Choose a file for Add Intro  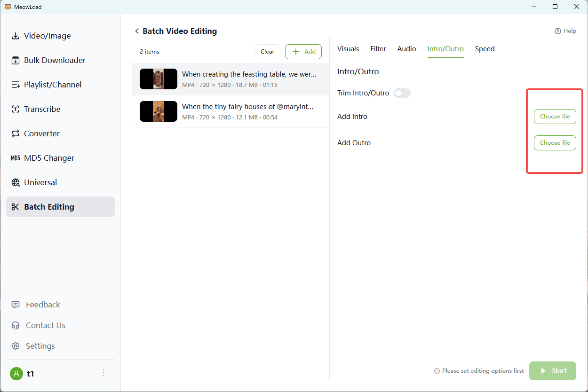coord(555,117)
